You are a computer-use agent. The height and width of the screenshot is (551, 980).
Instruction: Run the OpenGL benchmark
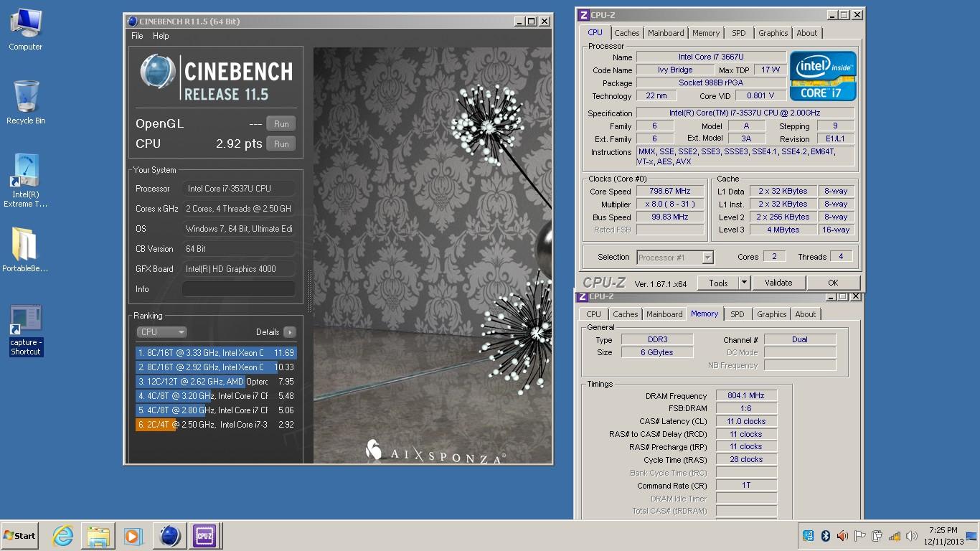point(281,124)
